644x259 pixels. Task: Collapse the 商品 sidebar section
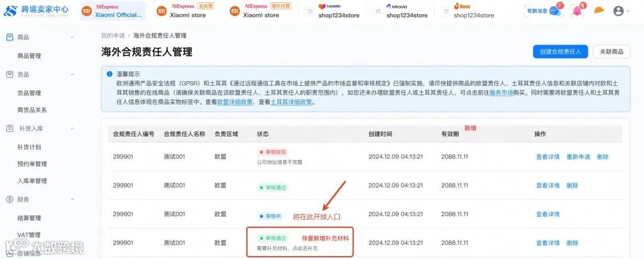click(x=72, y=38)
